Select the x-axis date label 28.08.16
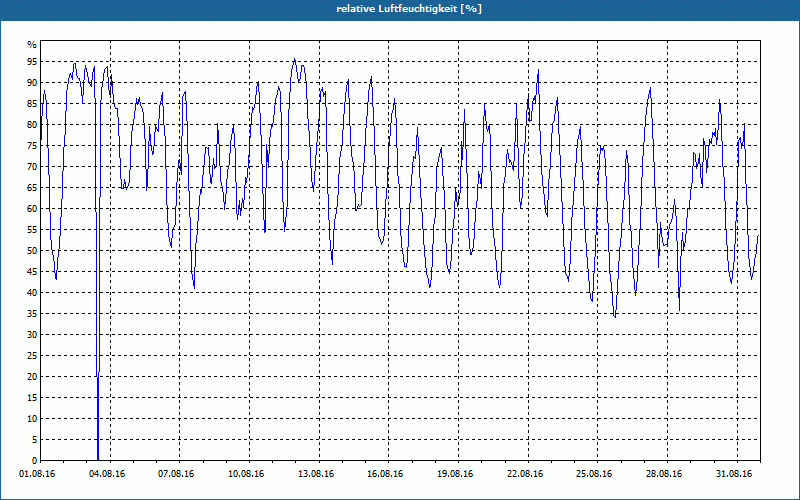 click(x=664, y=474)
